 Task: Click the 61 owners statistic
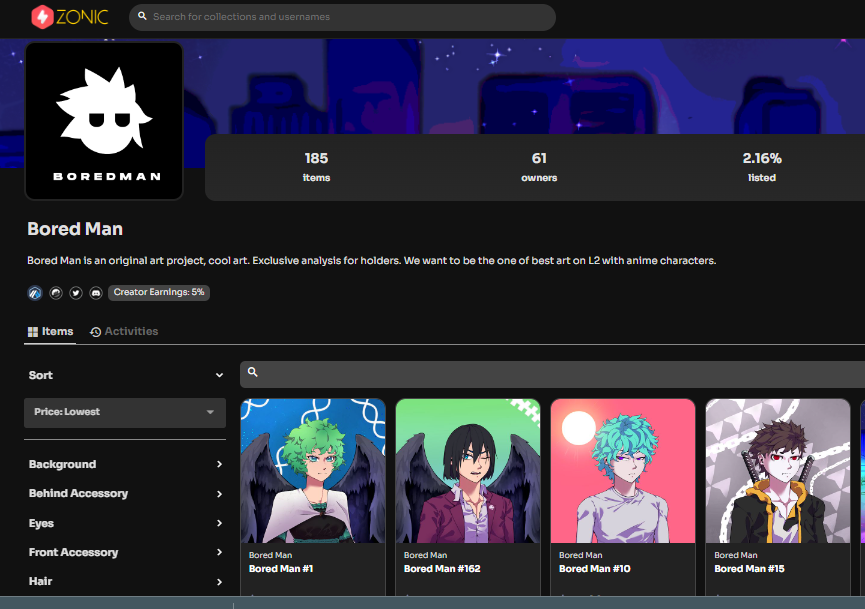click(x=539, y=167)
